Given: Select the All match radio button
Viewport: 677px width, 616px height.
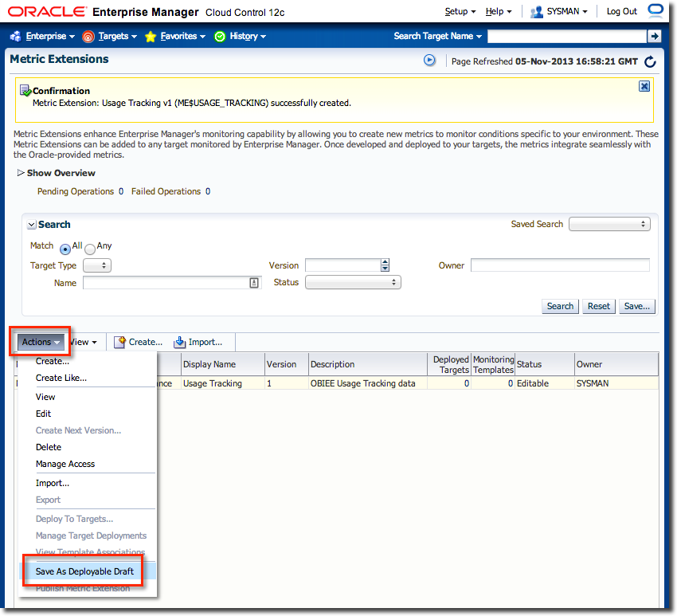Looking at the screenshot, I should pyautogui.click(x=65, y=249).
